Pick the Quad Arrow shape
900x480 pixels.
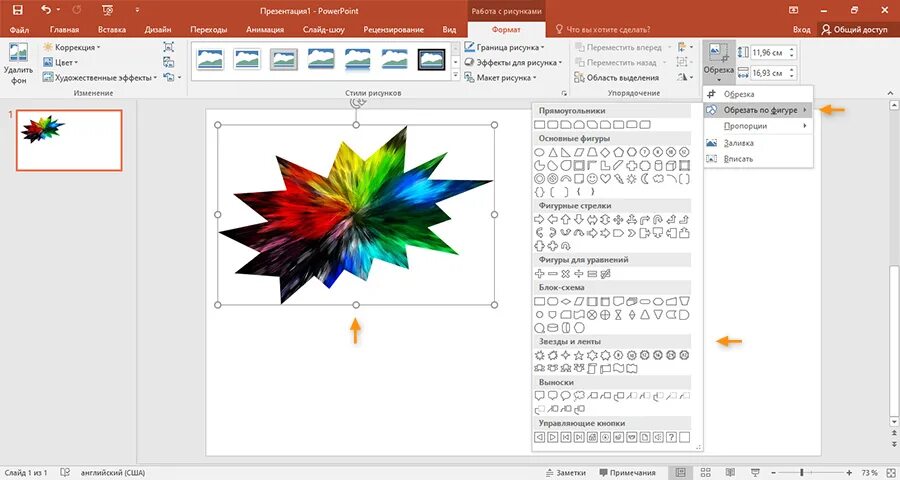[x=618, y=220]
